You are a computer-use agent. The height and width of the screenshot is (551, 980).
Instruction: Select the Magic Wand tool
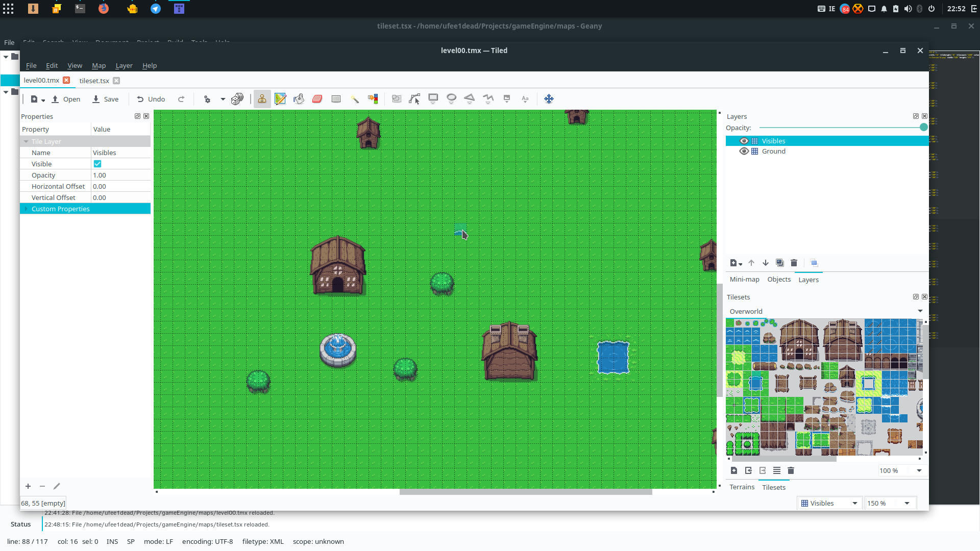pyautogui.click(x=355, y=99)
